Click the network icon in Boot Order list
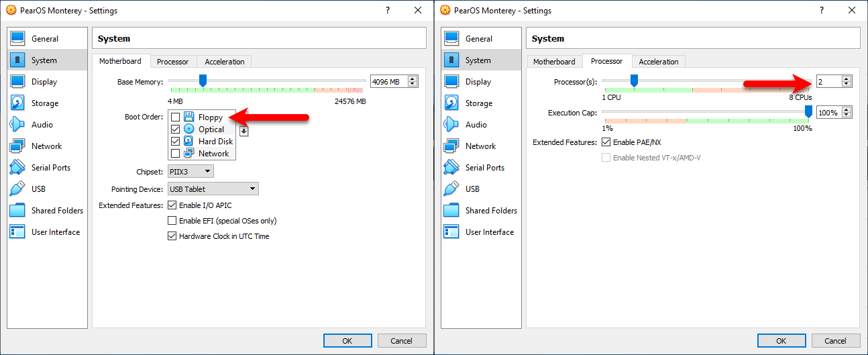 point(188,153)
